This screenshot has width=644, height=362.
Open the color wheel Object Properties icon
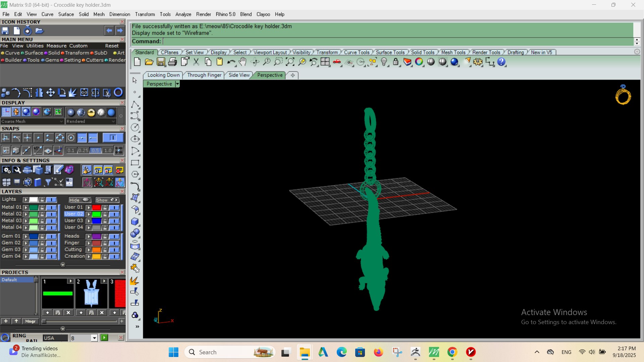419,62
